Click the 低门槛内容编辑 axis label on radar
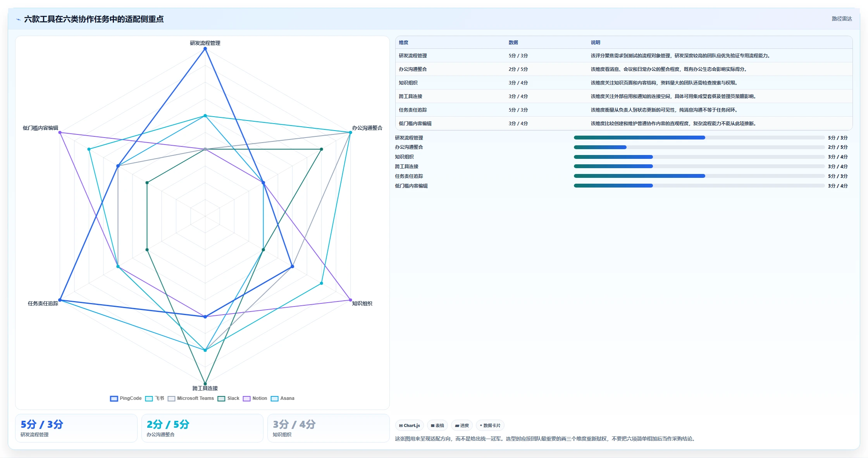Viewport: 868px width, 458px height. coord(40,128)
